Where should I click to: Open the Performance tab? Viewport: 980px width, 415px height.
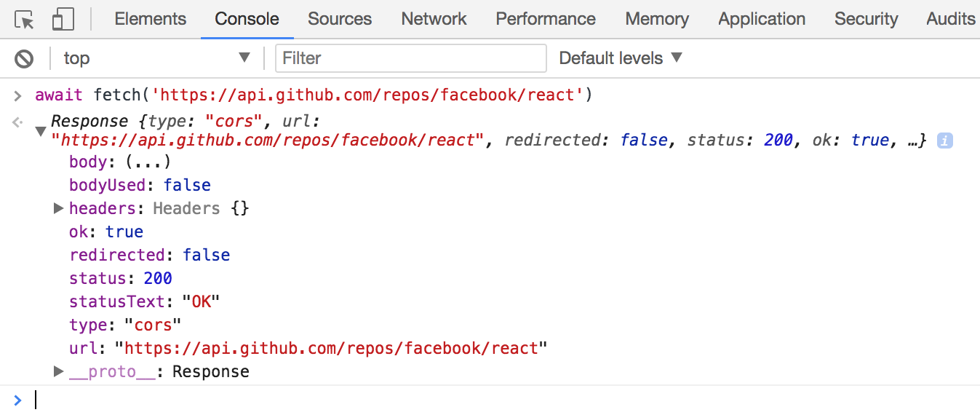[546, 19]
